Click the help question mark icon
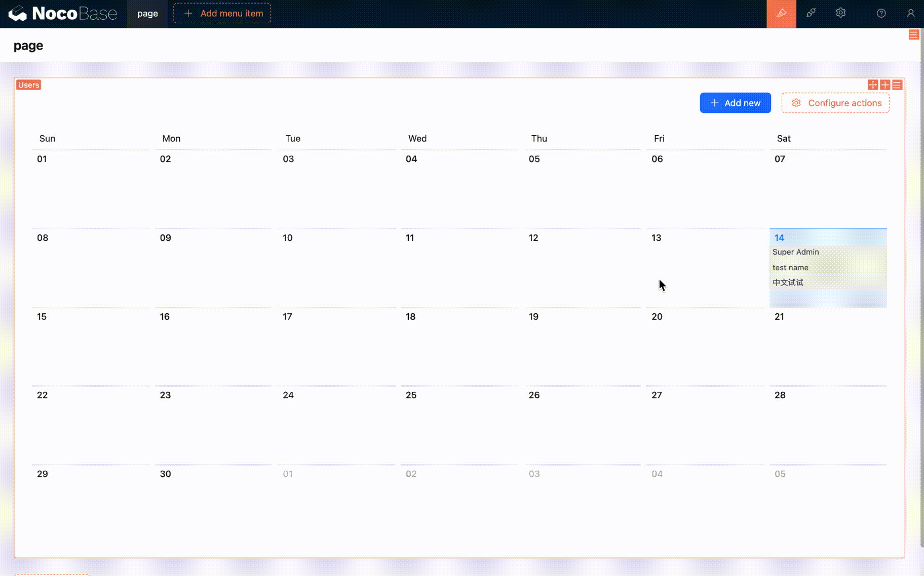This screenshot has height=576, width=924. click(x=881, y=14)
